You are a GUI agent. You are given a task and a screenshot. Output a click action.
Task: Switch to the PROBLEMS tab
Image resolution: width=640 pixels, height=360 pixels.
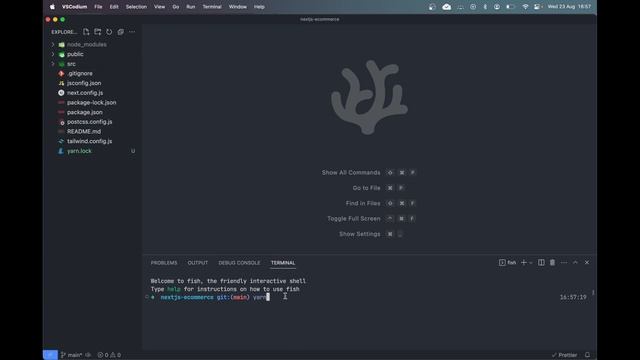click(164, 263)
